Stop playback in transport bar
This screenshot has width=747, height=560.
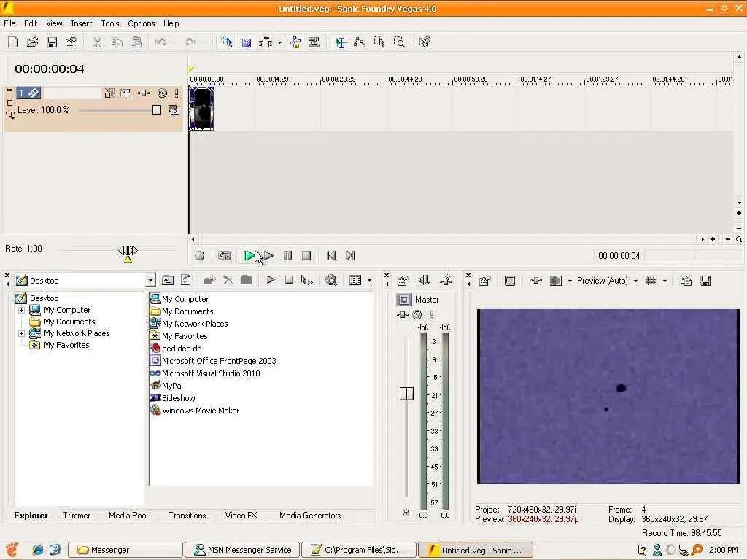[x=306, y=256]
